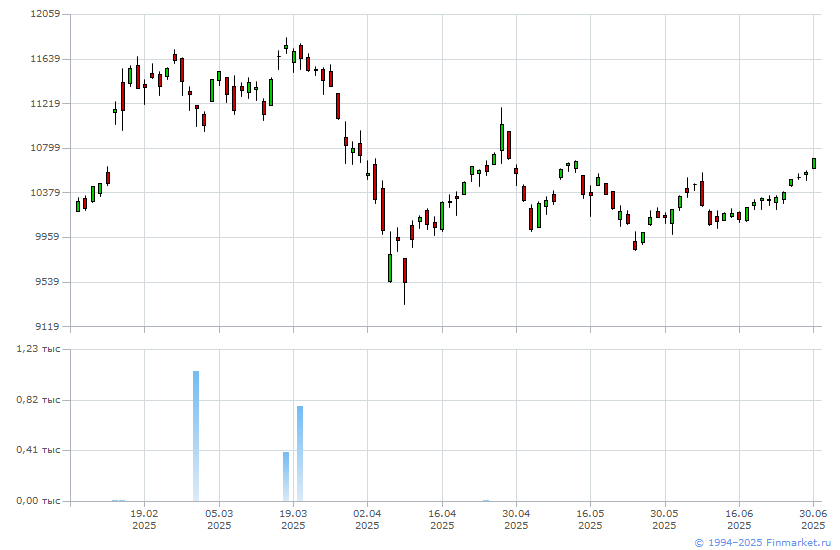Click the 10799 price axis label

44,148
